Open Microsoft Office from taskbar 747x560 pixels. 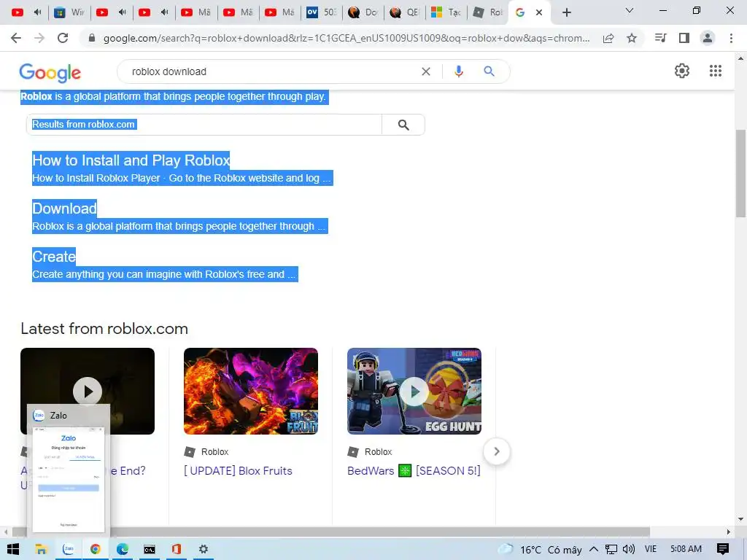[x=177, y=549]
